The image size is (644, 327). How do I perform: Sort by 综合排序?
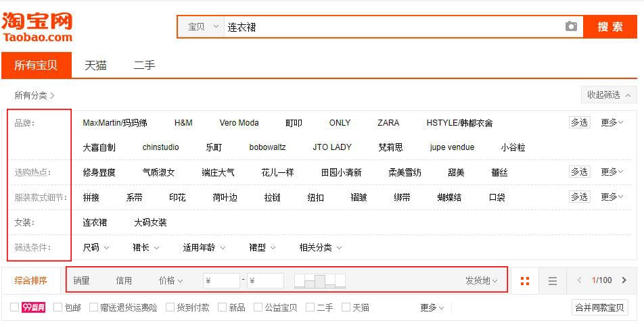pos(31,280)
